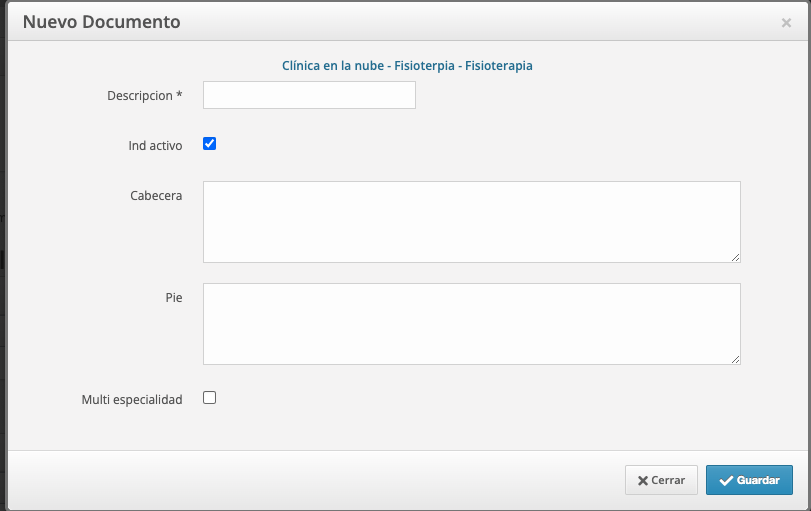
Task: Click the Descripcion * label
Action: click(x=145, y=96)
